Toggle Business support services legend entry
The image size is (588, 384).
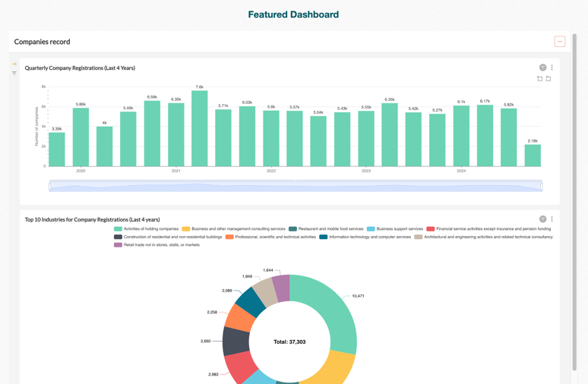pos(395,229)
